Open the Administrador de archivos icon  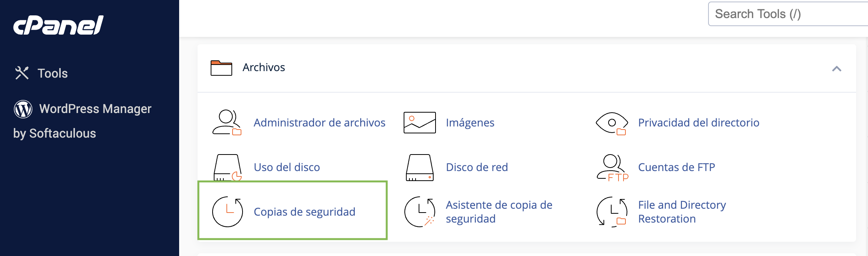pyautogui.click(x=227, y=123)
